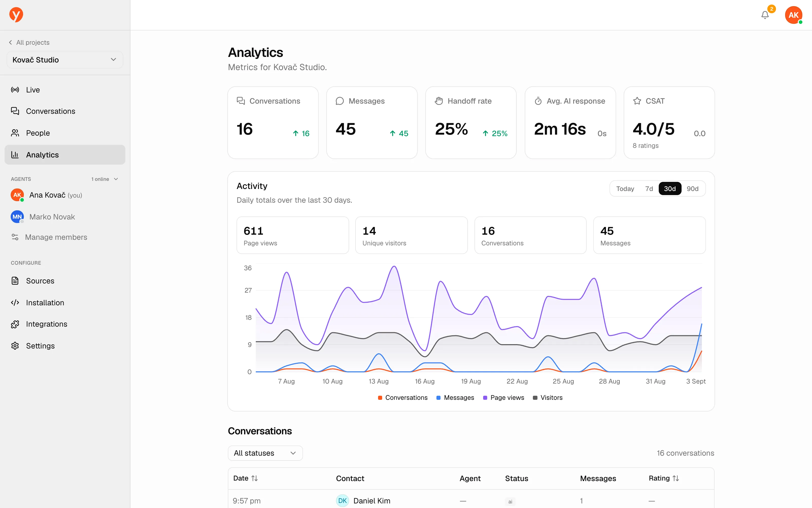Click the Avg. AI response timer icon
This screenshot has width=812, height=508.
[538, 101]
